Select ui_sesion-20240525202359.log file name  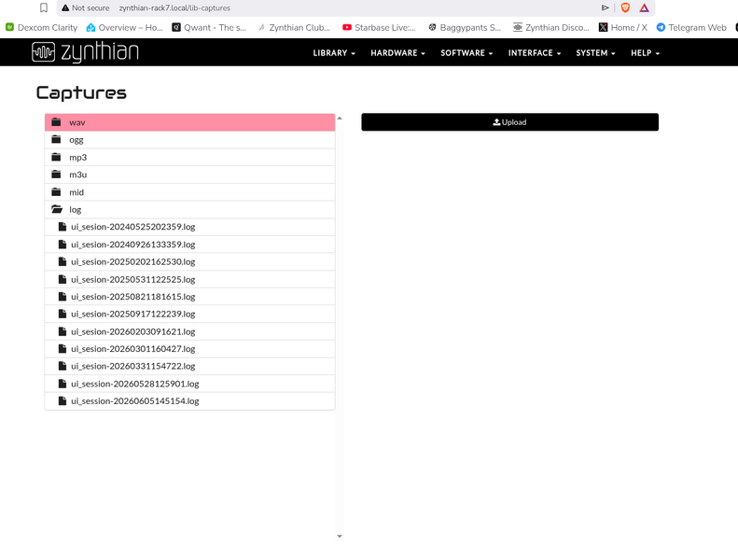coord(133,227)
